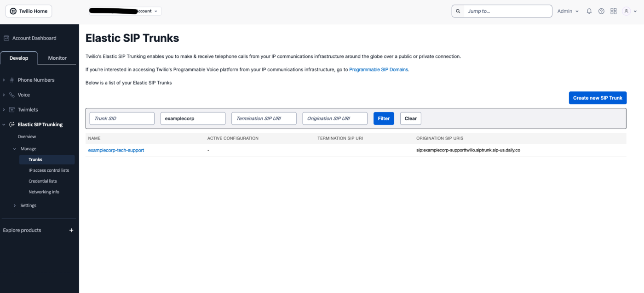Open Voice in sidebar

(x=24, y=95)
